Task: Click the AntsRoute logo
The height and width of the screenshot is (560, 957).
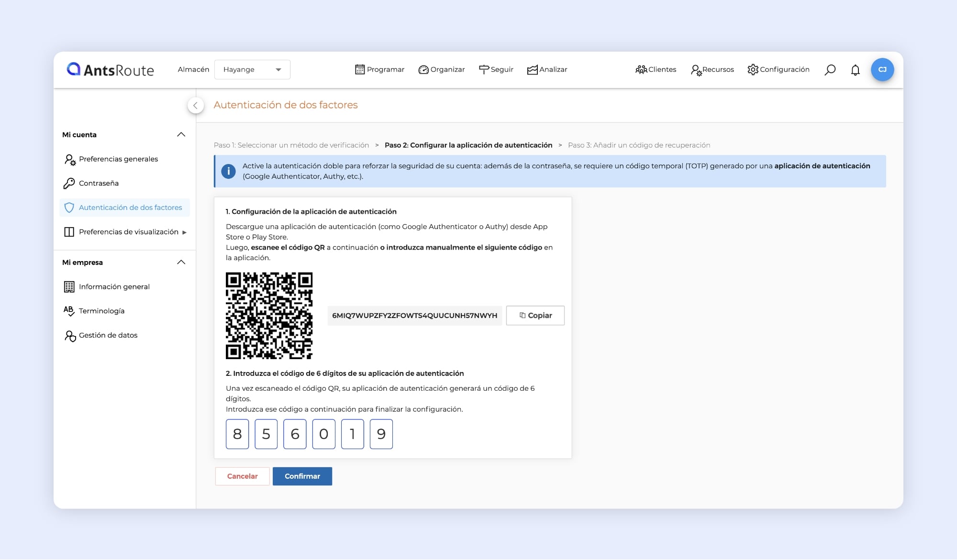Action: pos(111,70)
